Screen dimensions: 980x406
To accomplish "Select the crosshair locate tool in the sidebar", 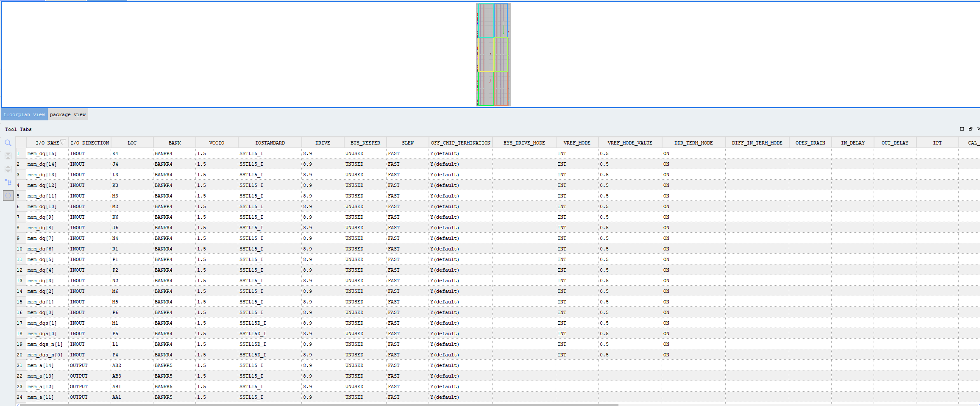I will coord(8,195).
